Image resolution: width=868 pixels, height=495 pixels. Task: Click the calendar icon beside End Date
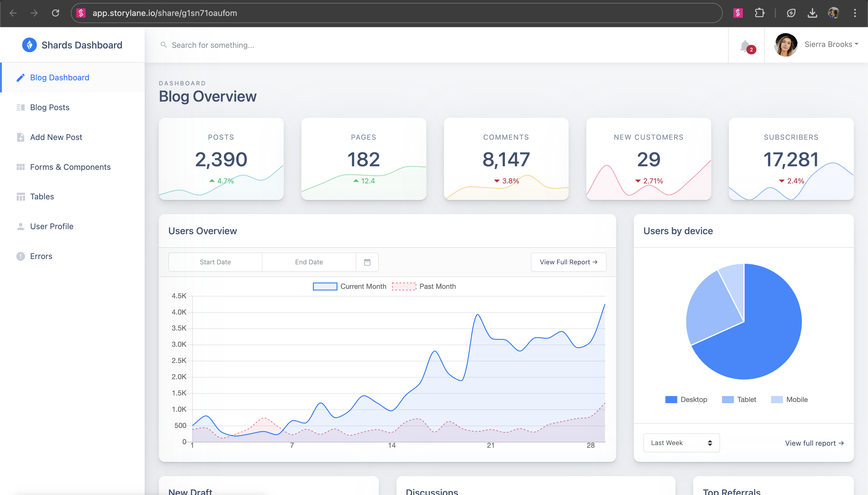pos(367,262)
